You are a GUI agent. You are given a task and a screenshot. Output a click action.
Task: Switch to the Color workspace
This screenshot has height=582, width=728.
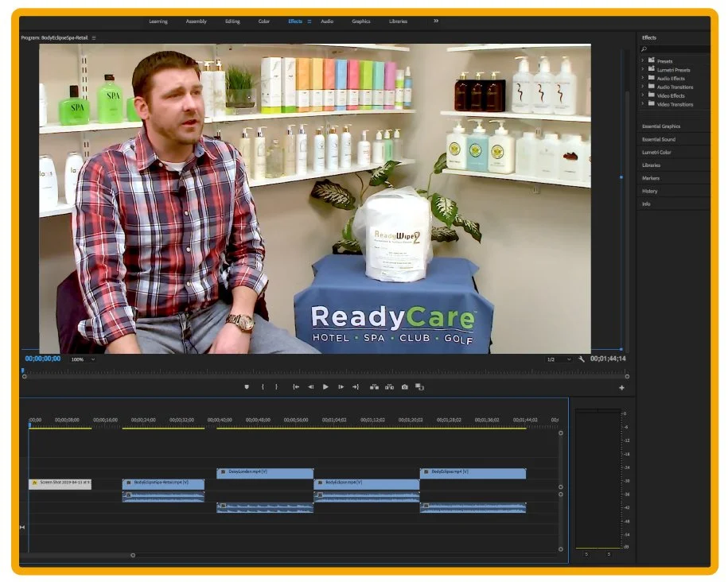coord(264,21)
